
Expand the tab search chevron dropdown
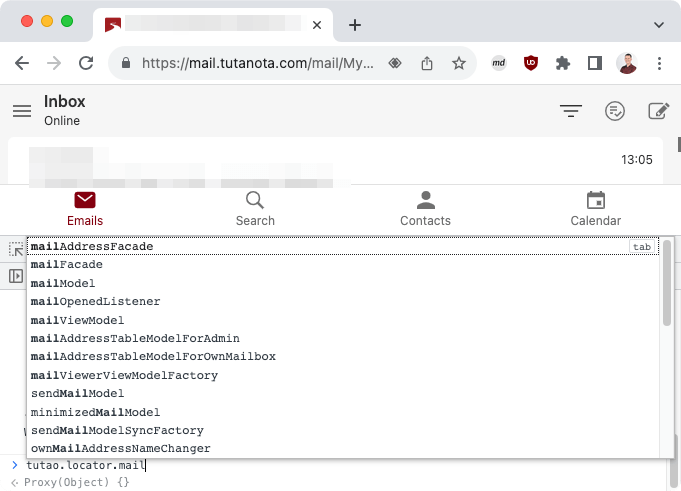[658, 25]
